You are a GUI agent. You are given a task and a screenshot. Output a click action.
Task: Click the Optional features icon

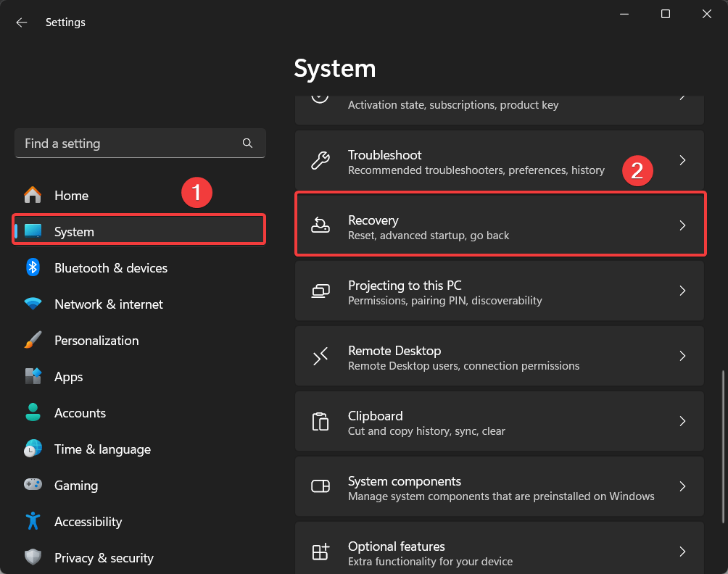tap(320, 552)
